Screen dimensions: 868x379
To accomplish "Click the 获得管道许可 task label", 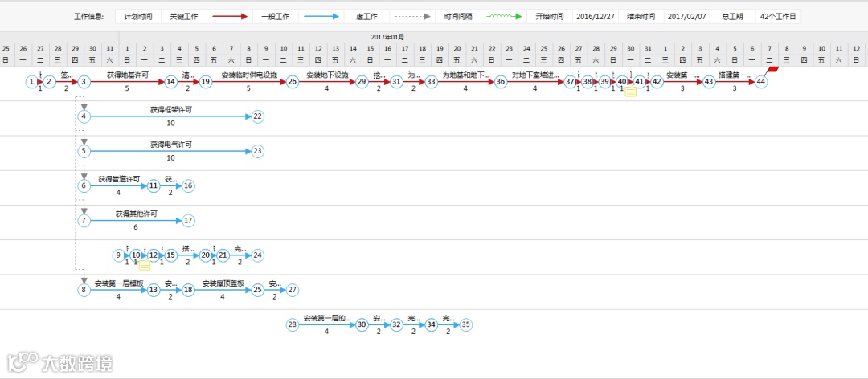I will [x=118, y=179].
